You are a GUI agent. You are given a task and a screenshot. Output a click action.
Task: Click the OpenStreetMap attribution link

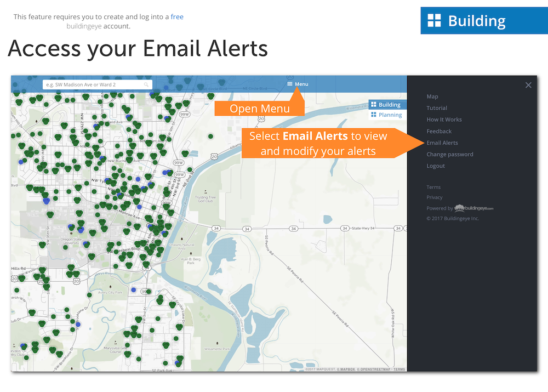pos(374,370)
